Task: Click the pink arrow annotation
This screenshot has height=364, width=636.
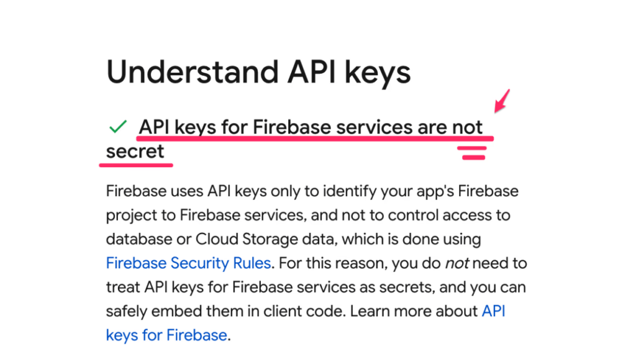Action: click(502, 101)
